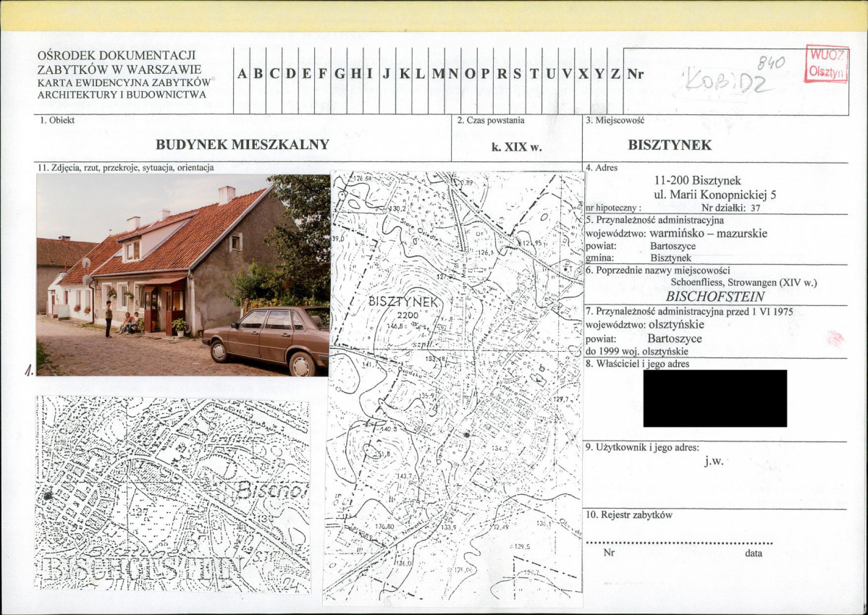Click the 'data' label under dotted line
868x615 pixels.
[x=754, y=553]
